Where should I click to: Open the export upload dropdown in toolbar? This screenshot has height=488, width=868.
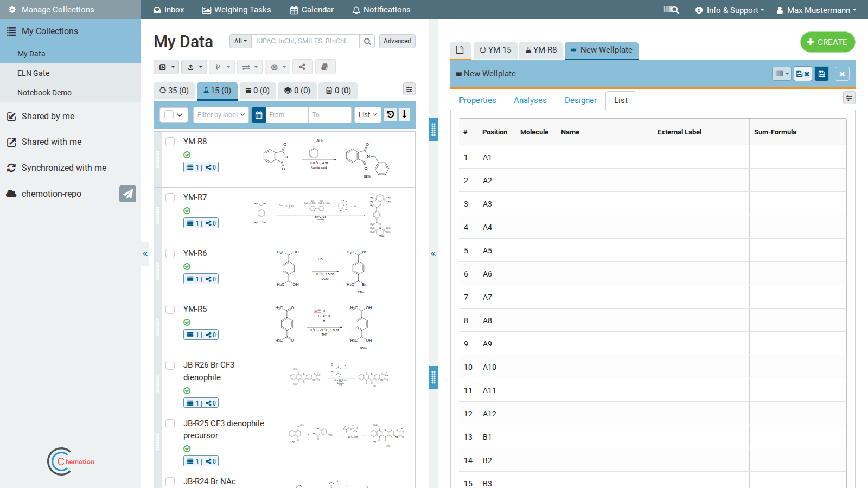(194, 67)
